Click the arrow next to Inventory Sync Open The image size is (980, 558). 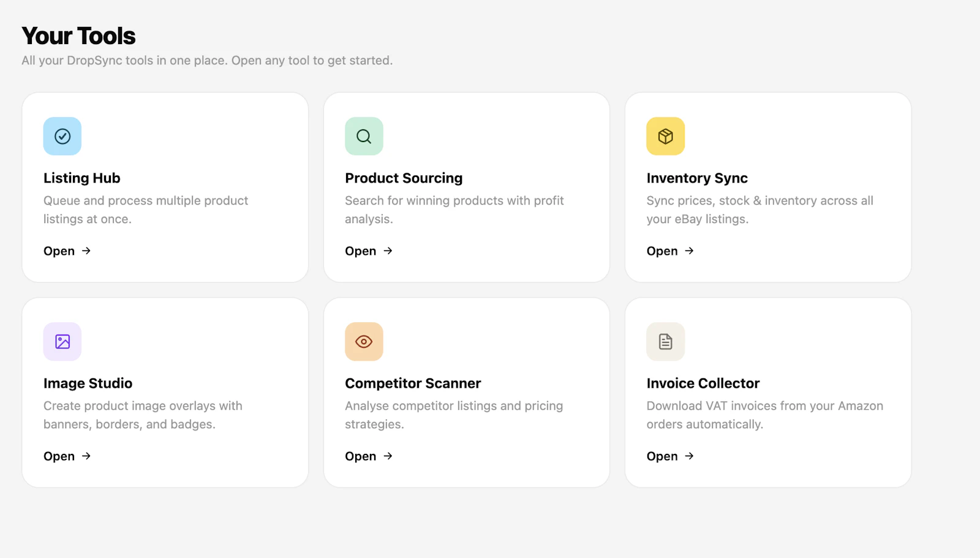pos(689,251)
